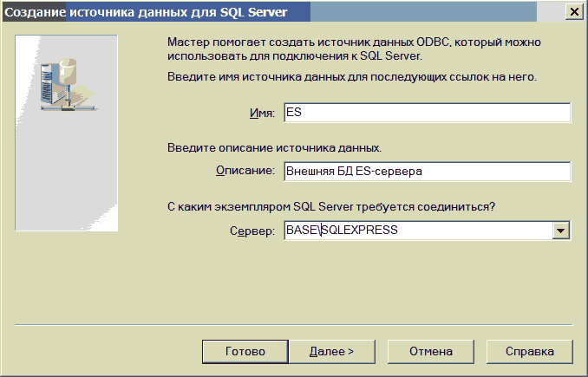This screenshot has height=377, width=588.
Task: Click the 'С каким экземпляром SQL Server' question
Action: point(330,206)
